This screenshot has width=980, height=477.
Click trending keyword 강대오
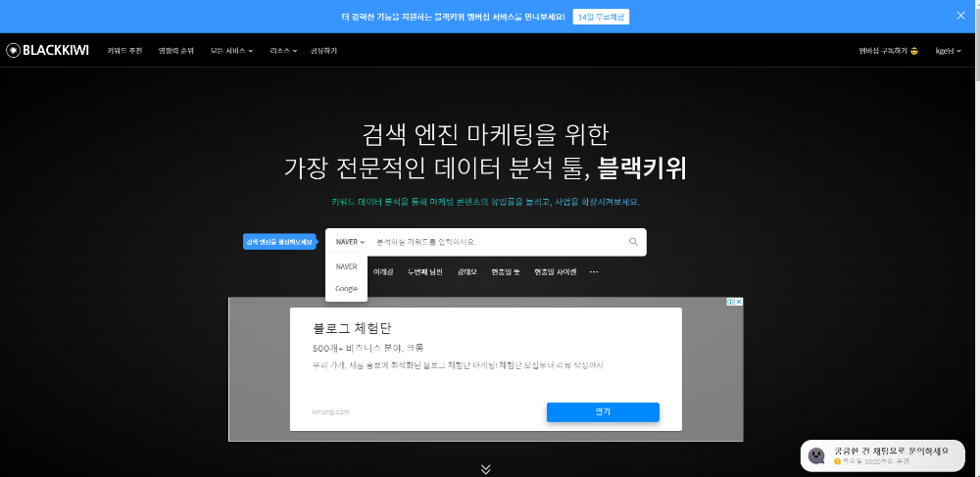point(466,272)
